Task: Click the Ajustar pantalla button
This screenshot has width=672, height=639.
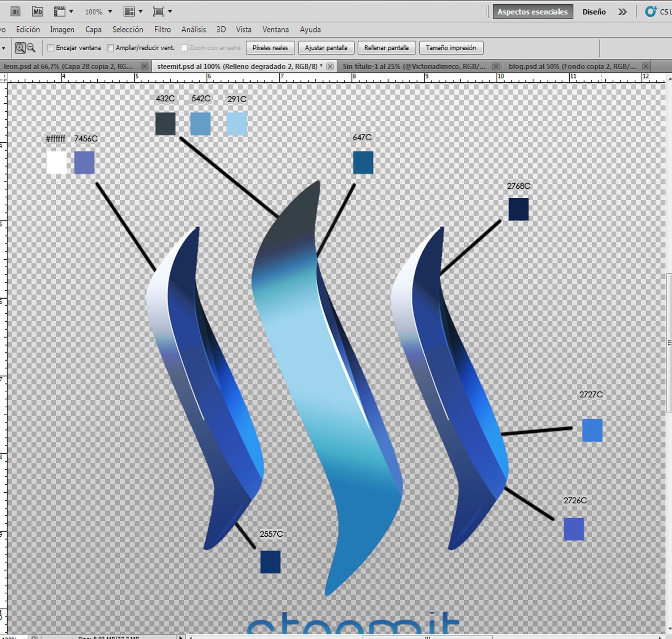Action: [x=326, y=48]
